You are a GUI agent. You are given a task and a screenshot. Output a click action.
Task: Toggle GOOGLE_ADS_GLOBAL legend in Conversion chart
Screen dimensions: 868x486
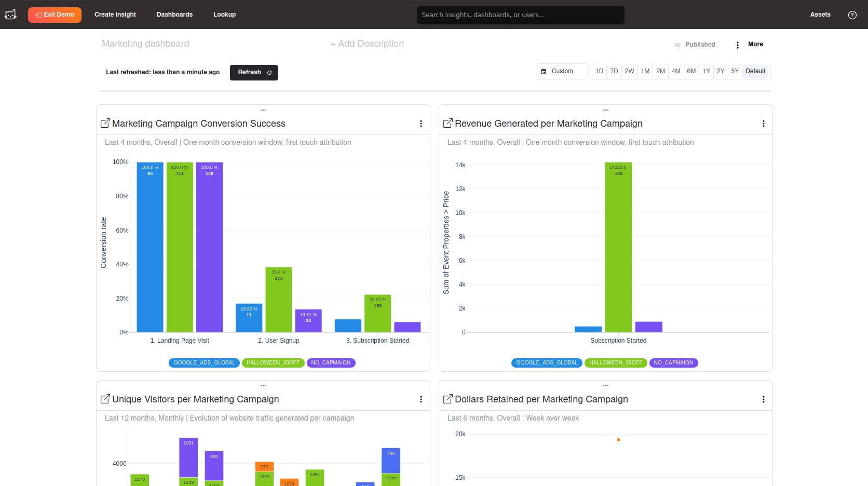[204, 363]
